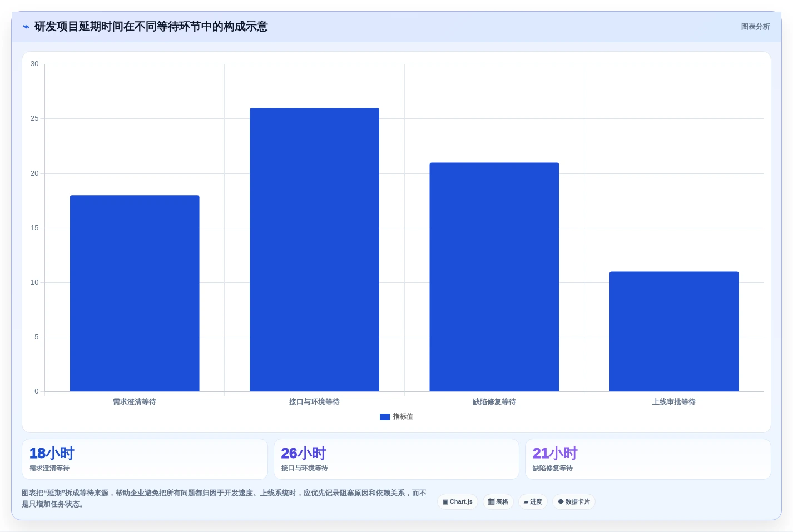Click the Chart.js tag chip
This screenshot has width=793, height=532.
[x=458, y=502]
